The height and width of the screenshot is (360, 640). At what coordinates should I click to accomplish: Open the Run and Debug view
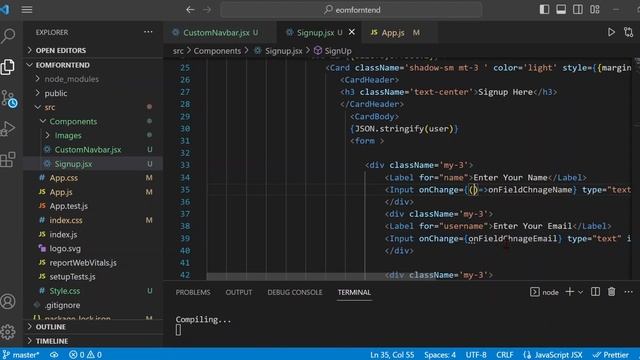point(8,129)
